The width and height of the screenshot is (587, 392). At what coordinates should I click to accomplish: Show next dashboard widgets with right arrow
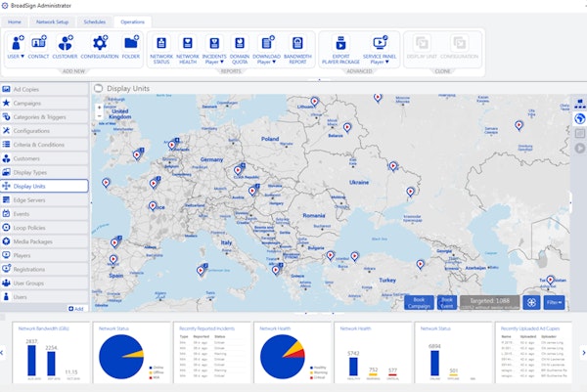[584, 352]
